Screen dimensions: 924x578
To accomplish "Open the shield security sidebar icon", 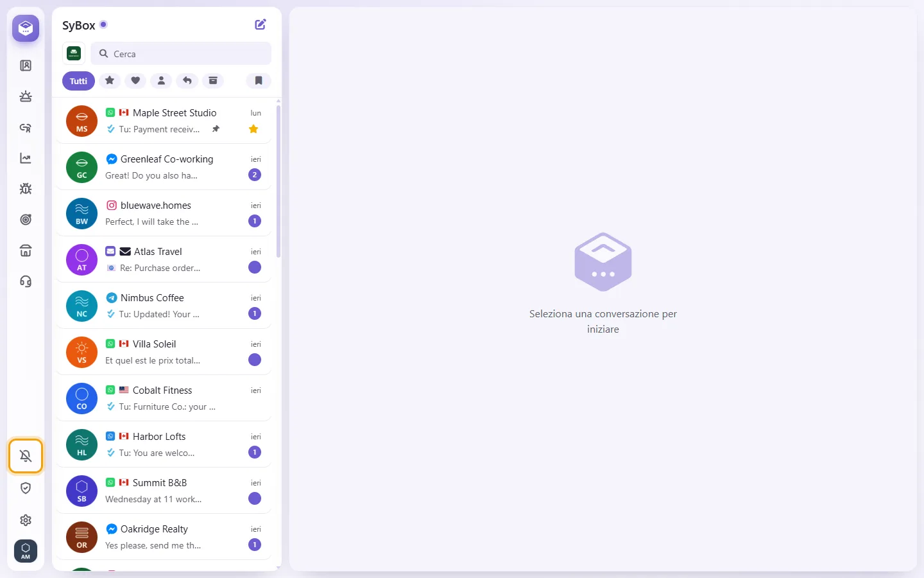I will pos(26,488).
